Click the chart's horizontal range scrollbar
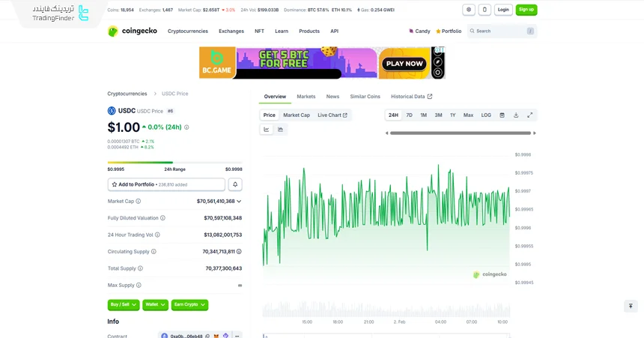Viewport: 644px width, 338px height. [x=460, y=133]
